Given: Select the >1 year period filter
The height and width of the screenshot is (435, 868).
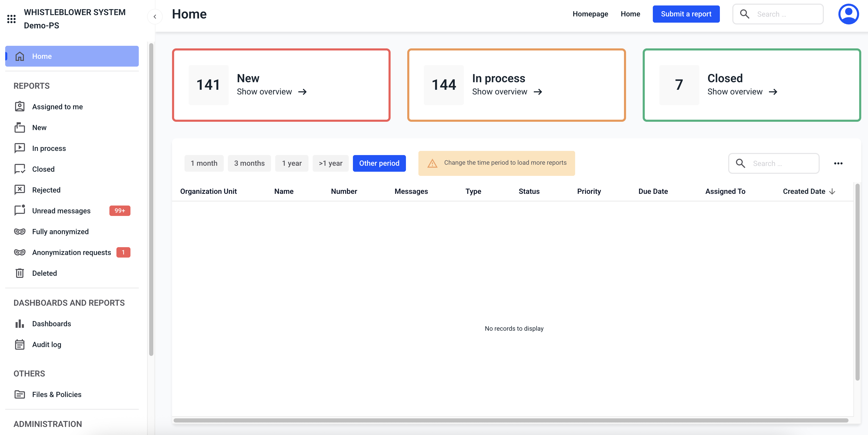Looking at the screenshot, I should pyautogui.click(x=330, y=164).
